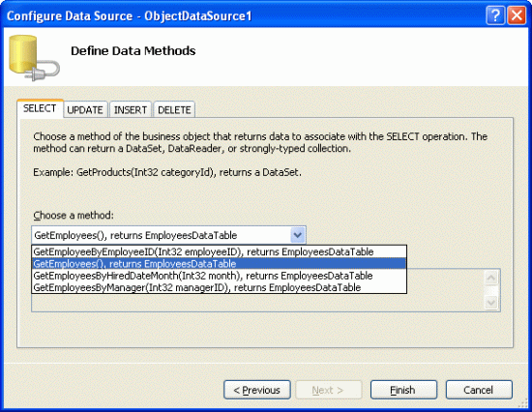
Task: Open the Choose a method dropdown arrow
Action: pyautogui.click(x=298, y=235)
